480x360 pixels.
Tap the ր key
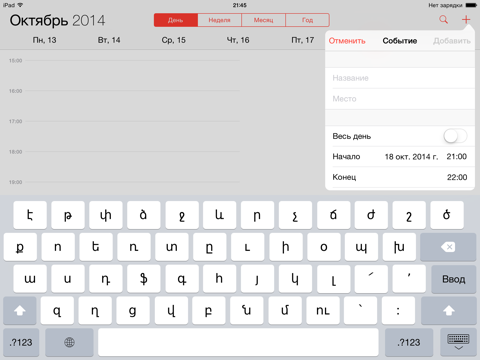pos(257,215)
